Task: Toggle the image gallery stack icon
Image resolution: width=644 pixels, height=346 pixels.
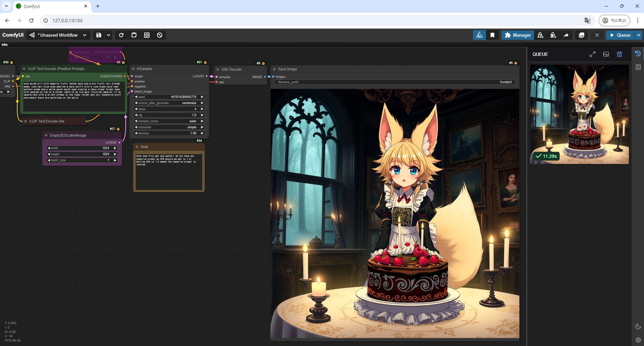Action: pyautogui.click(x=581, y=35)
